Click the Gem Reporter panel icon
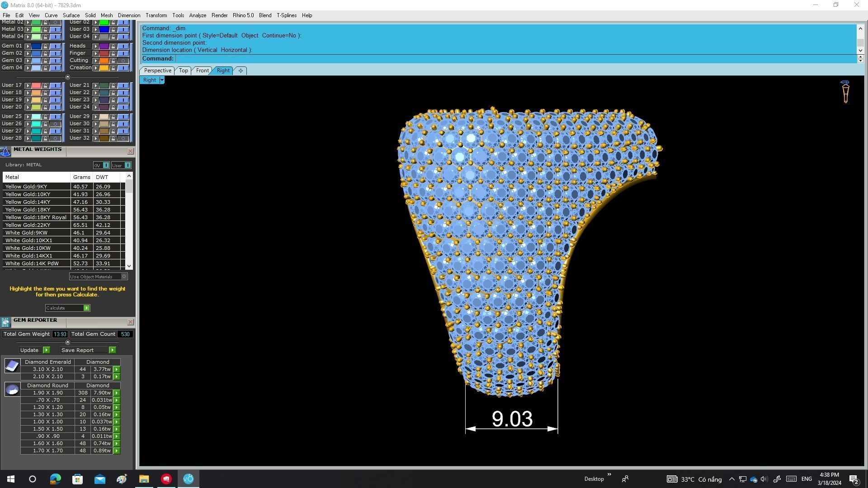Image resolution: width=868 pixels, height=488 pixels. 5,322
